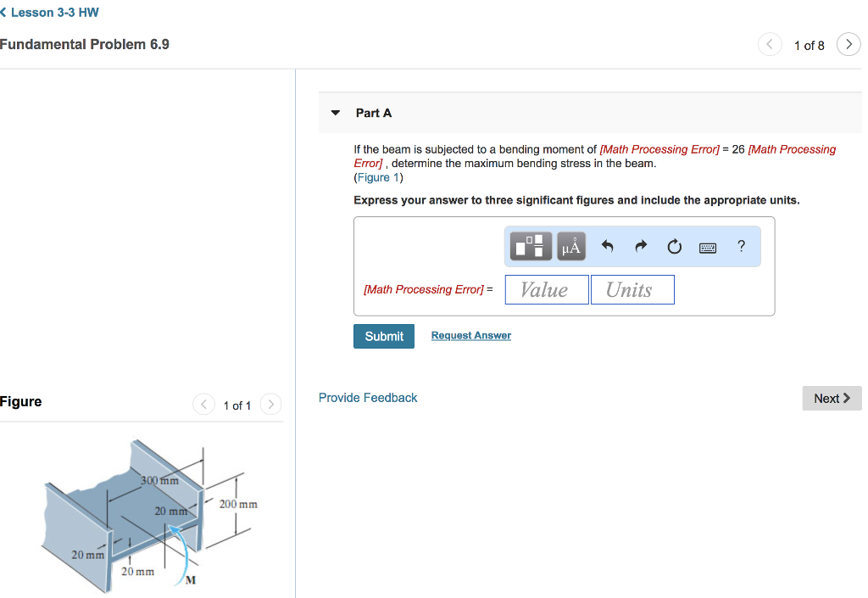Click the question mark help icon
The image size is (868, 598).
741,246
